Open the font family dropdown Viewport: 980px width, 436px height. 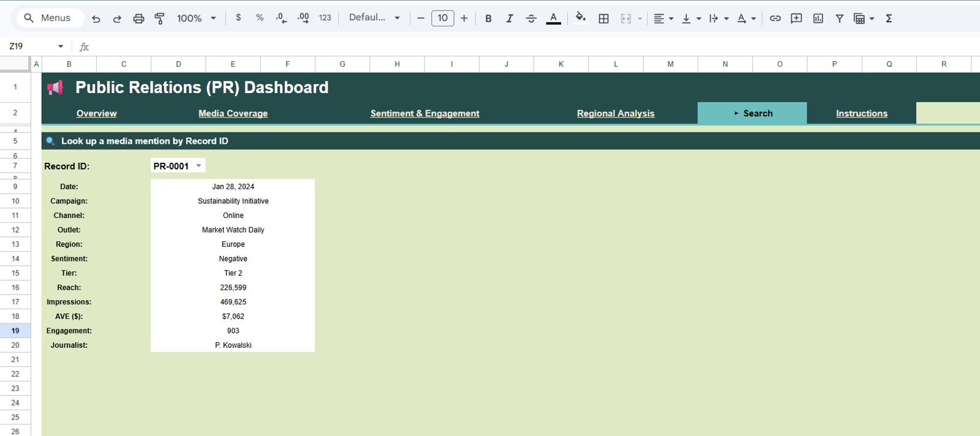point(374,18)
